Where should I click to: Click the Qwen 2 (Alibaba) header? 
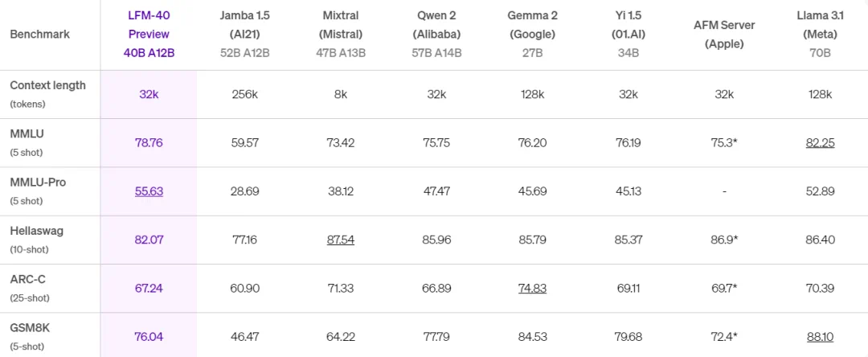click(436, 34)
